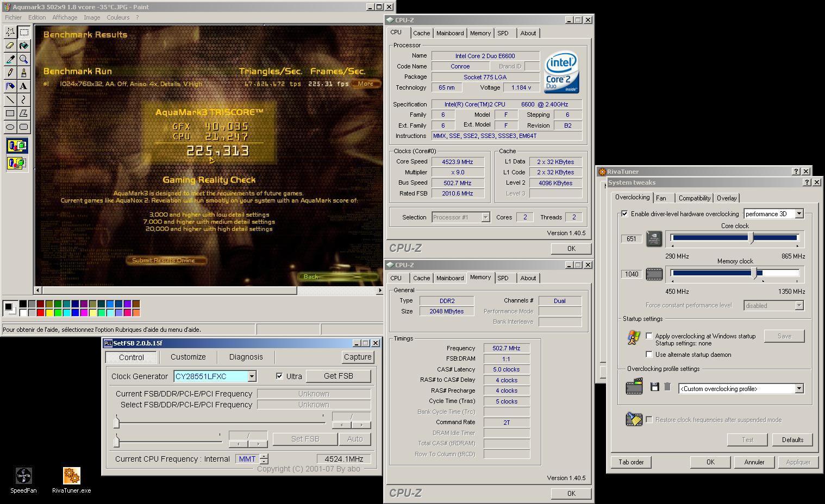Choose transparent selection mode option in Paint

click(17, 163)
